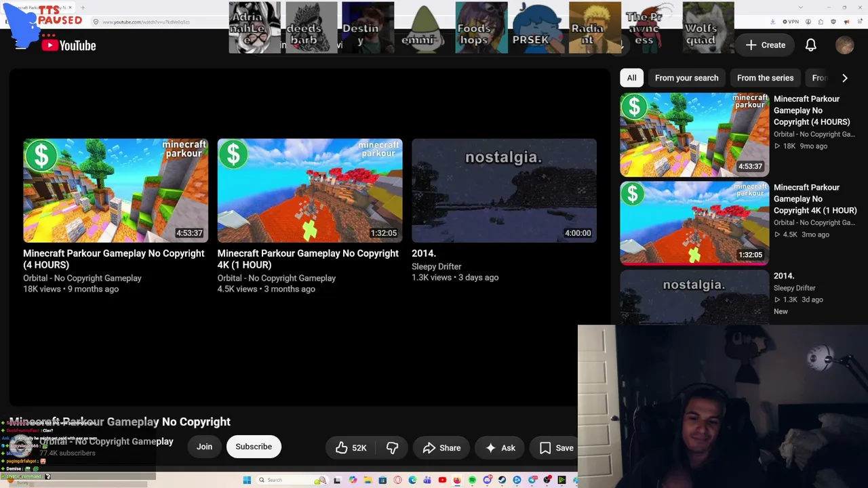Open the account avatar menu
The width and height of the screenshot is (868, 488).
(x=844, y=45)
